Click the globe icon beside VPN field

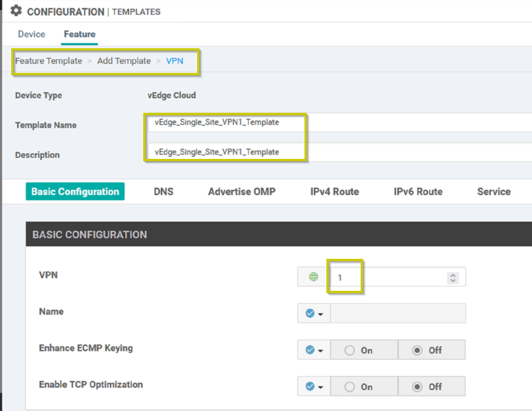pyautogui.click(x=313, y=277)
